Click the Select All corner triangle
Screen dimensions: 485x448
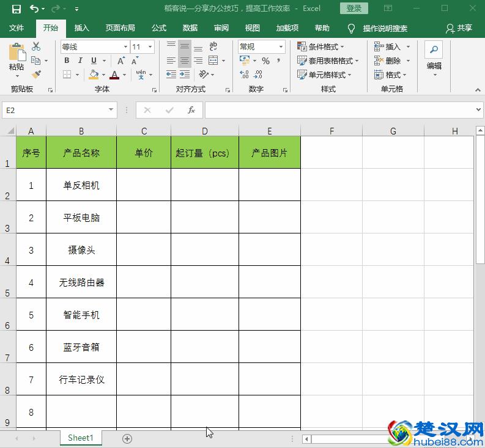point(11,131)
